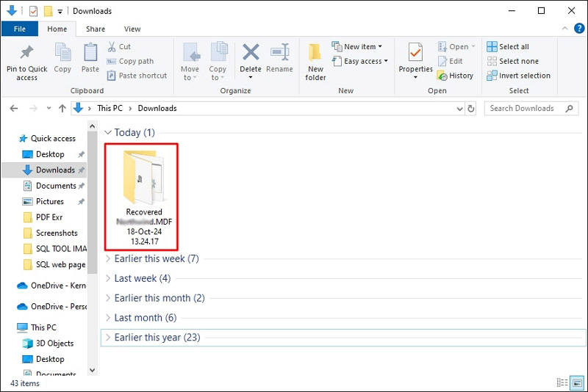588x392 pixels.
Task: Open the Copy to command
Action: (218, 62)
